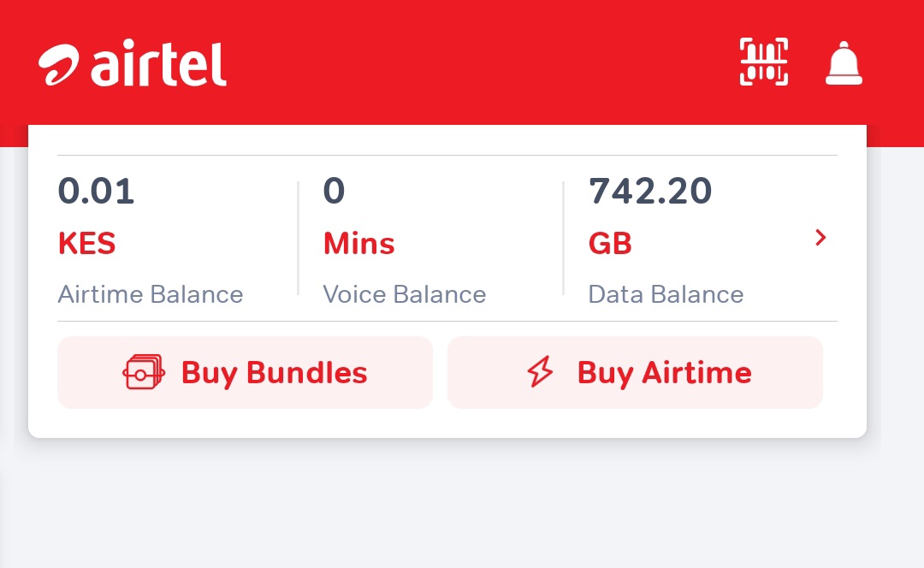
Task: Tap the red GB unit label
Action: click(610, 244)
